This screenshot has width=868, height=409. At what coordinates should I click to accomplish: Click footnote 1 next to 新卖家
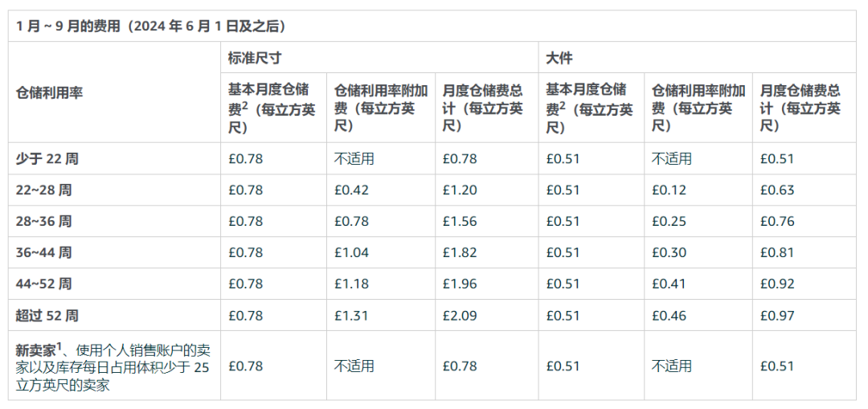[x=59, y=345]
